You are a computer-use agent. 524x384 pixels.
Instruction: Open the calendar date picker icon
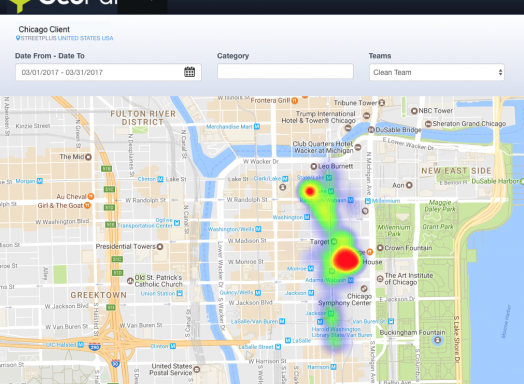point(189,72)
